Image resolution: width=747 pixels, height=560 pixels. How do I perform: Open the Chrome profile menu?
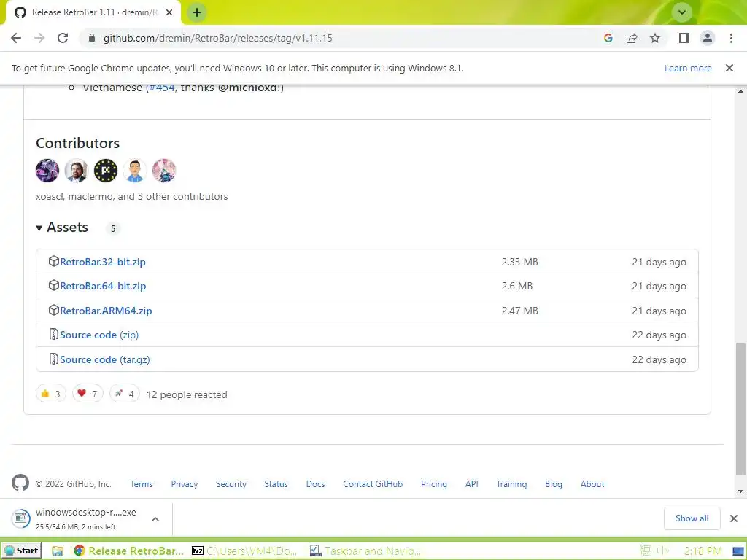coord(708,38)
